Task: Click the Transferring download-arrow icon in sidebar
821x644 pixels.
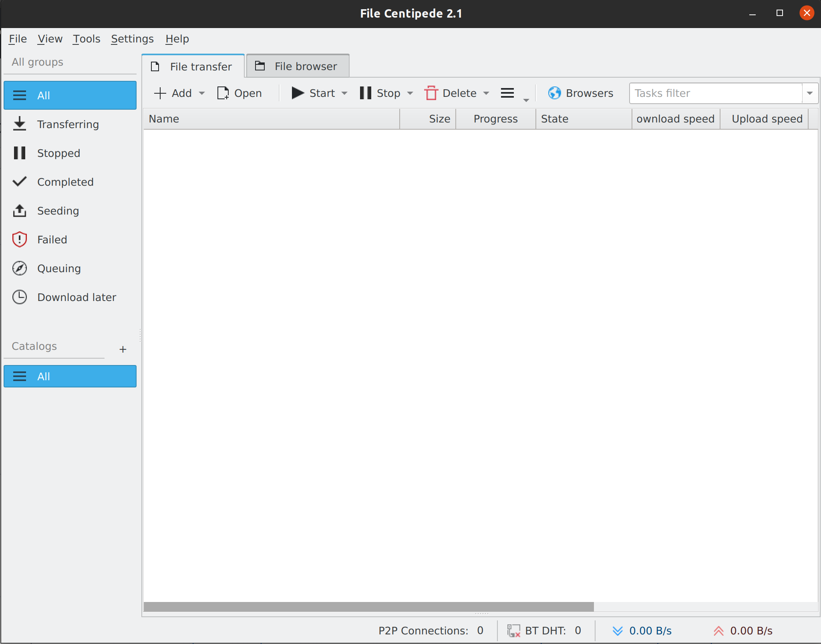Action: [x=20, y=124]
